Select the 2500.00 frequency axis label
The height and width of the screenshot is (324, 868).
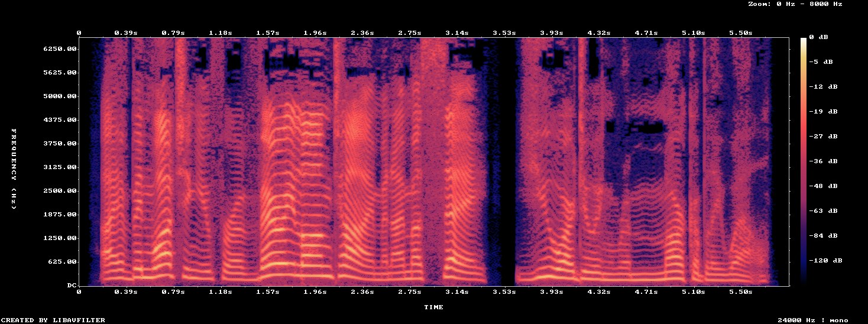pos(59,191)
